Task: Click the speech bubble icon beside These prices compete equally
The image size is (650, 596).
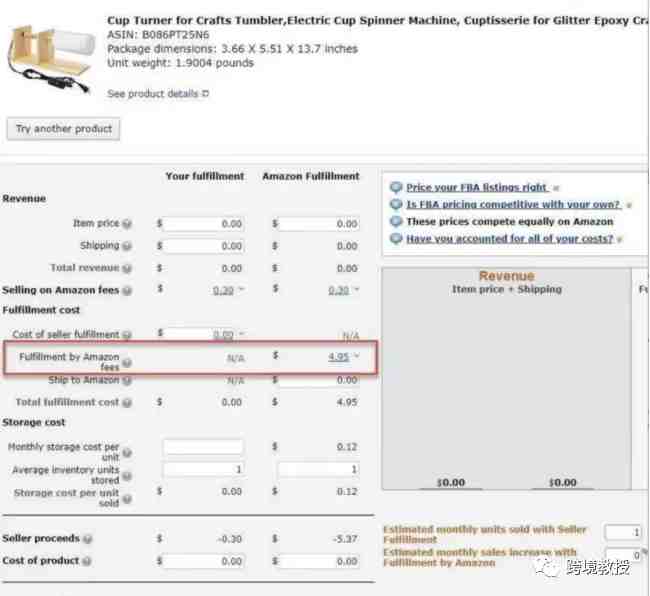Action: tap(396, 222)
